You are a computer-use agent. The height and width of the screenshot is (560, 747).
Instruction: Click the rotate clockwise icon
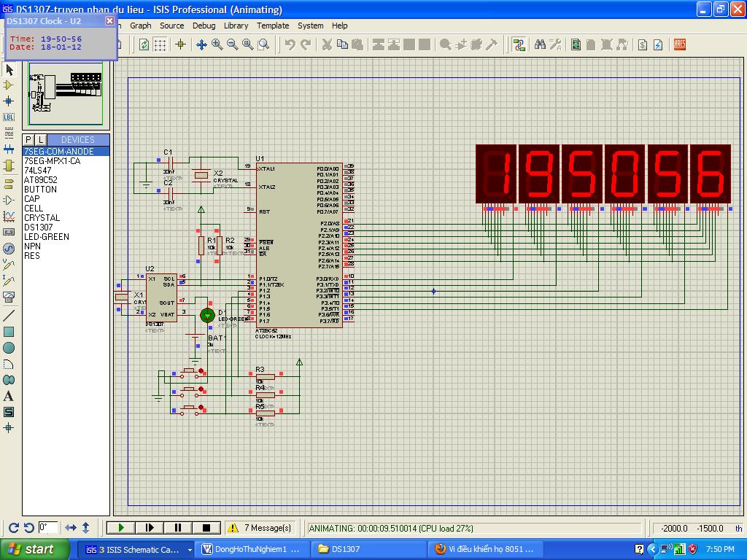[x=13, y=527]
